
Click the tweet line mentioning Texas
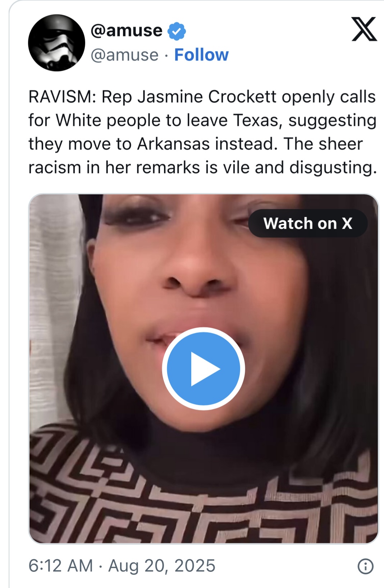coord(202,121)
